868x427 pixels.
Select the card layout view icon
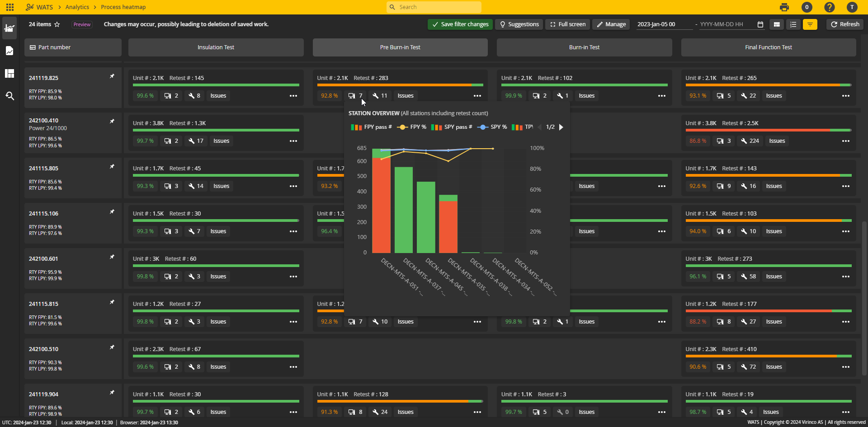(777, 24)
